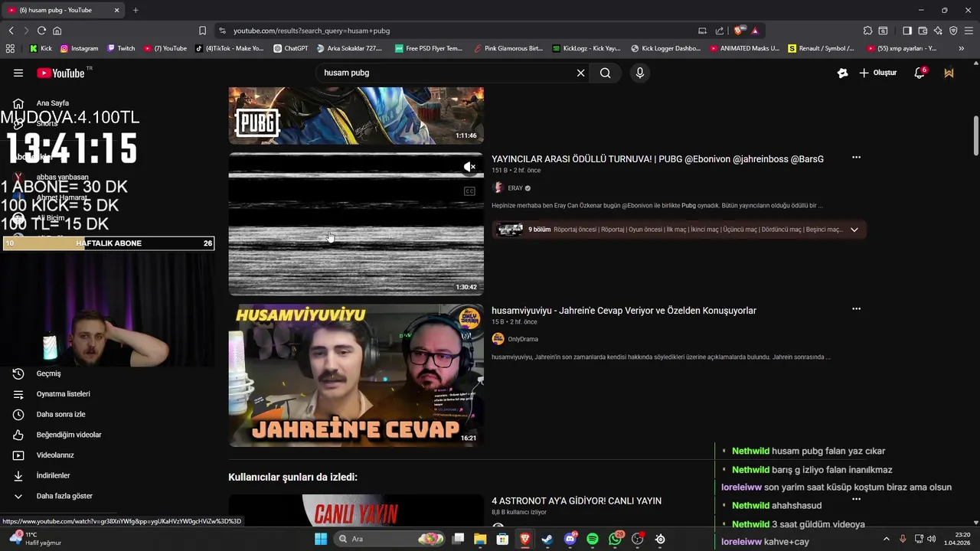Open the OnlyDrama channel name
The width and height of the screenshot is (980, 551).
(523, 339)
